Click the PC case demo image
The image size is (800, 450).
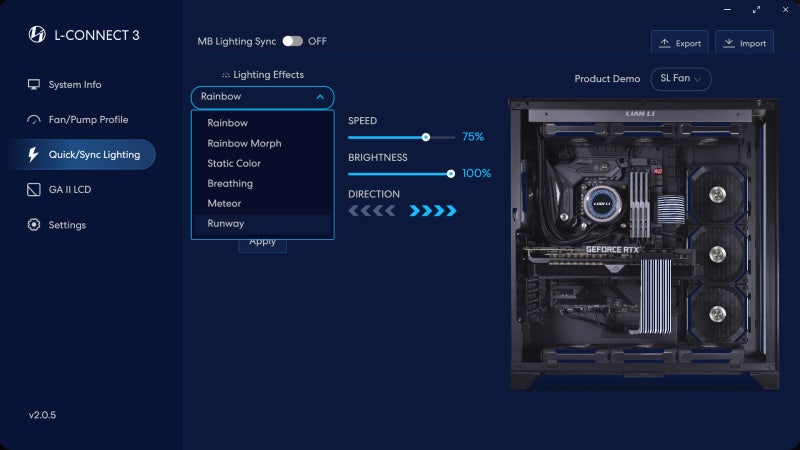tap(644, 244)
